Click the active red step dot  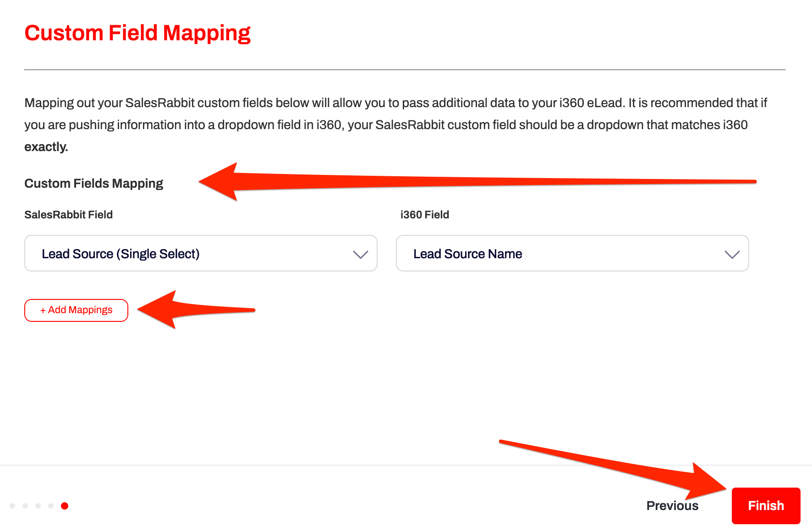click(x=65, y=506)
